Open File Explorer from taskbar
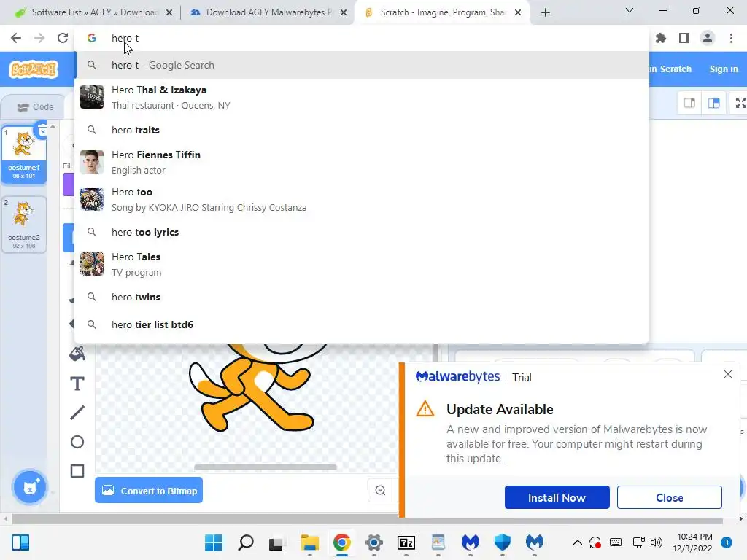747x560 pixels. [309, 542]
